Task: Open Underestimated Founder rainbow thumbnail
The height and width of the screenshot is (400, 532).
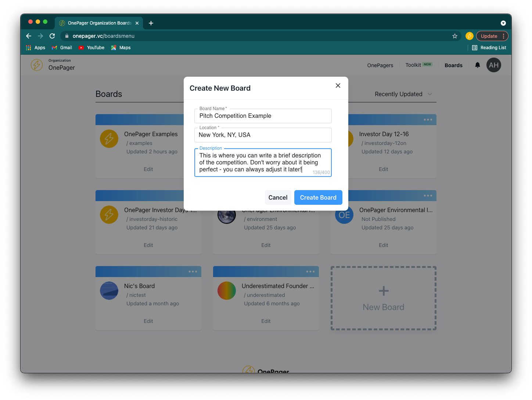Action: [x=227, y=291]
